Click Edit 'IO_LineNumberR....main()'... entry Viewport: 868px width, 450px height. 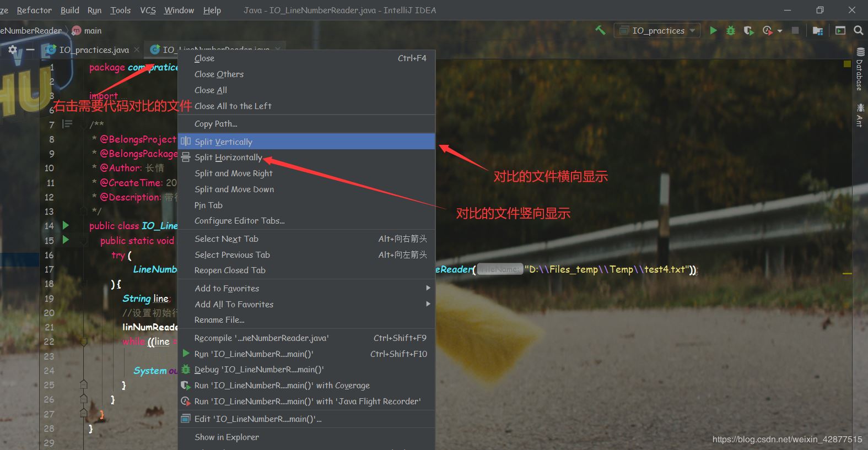point(306,419)
